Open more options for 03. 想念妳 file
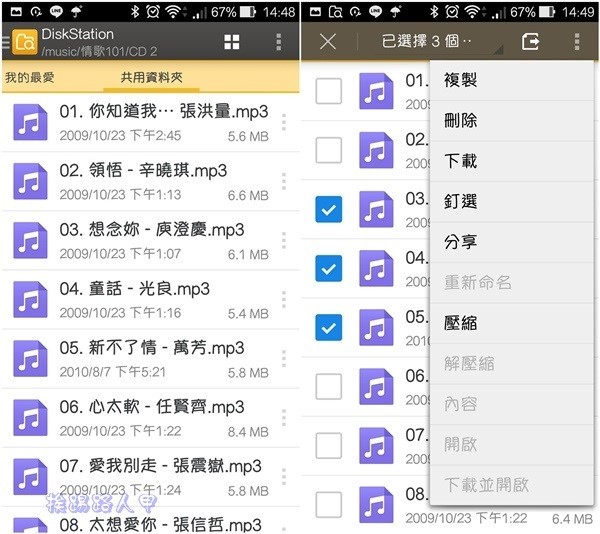 coord(284,241)
